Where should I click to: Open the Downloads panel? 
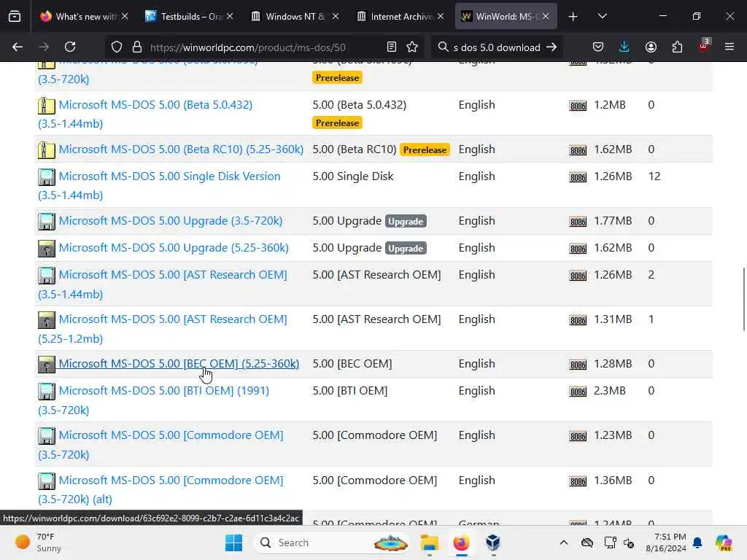tap(624, 47)
